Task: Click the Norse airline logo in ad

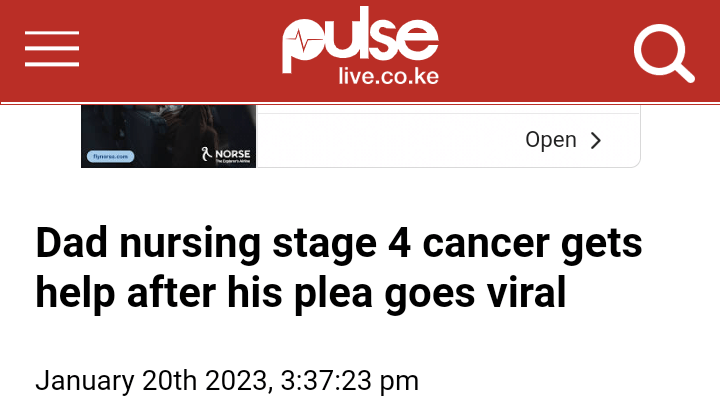Action: click(226, 155)
